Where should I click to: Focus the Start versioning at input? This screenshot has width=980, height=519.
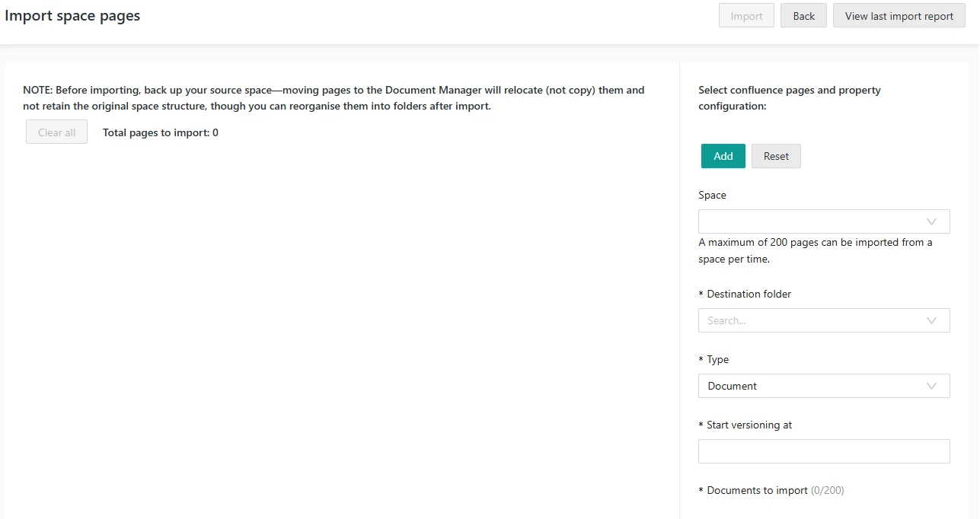[824, 451]
